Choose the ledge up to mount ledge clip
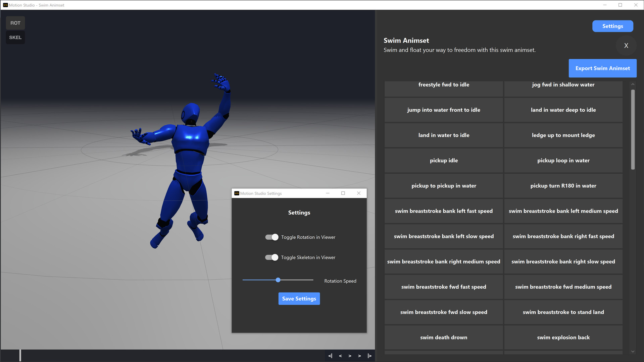This screenshot has width=644, height=362. [x=563, y=135]
